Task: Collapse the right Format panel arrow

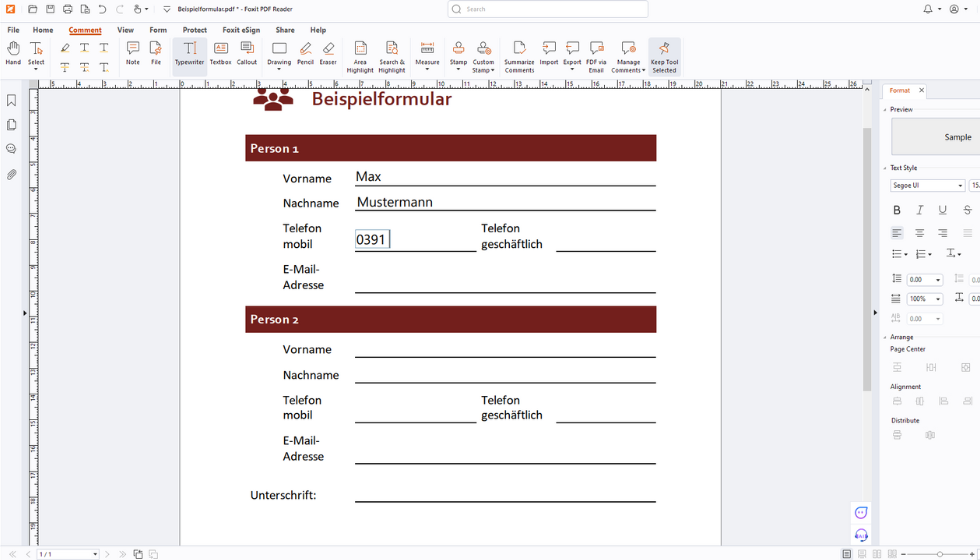Action: click(x=875, y=312)
